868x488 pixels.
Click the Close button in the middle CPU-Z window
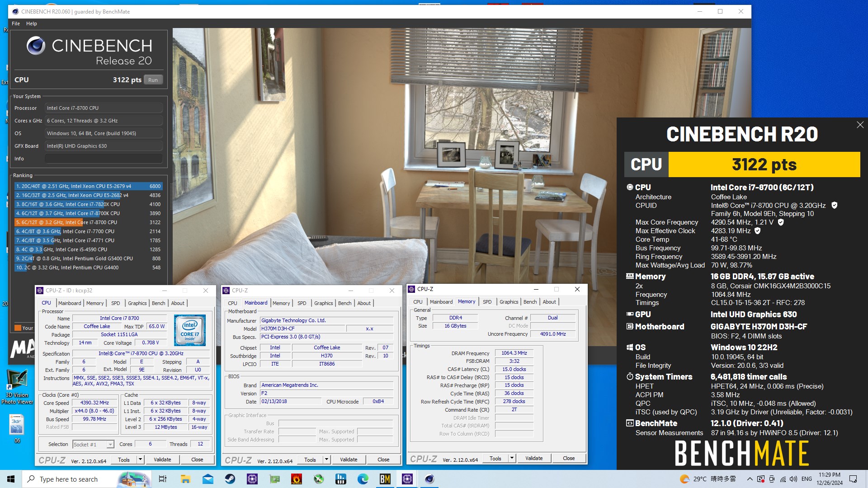click(383, 460)
